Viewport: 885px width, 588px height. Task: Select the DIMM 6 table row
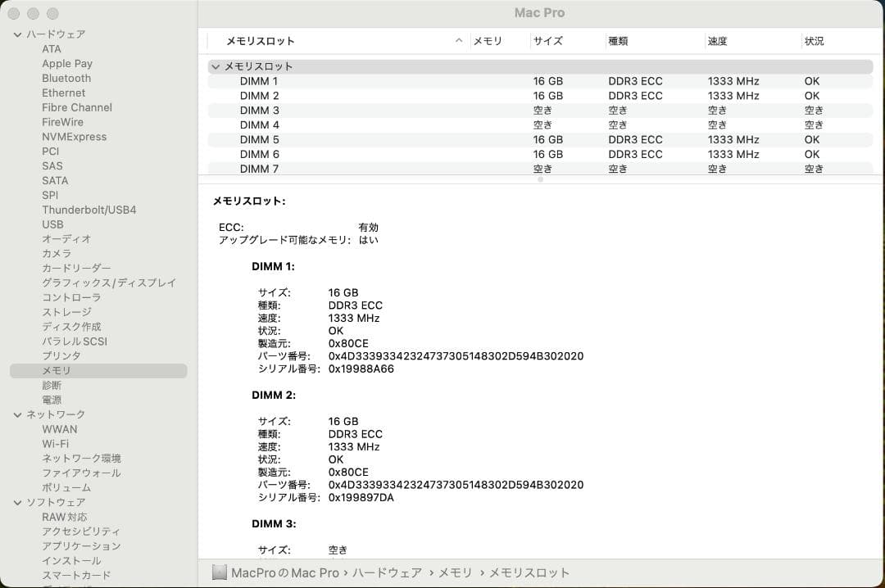(540, 155)
